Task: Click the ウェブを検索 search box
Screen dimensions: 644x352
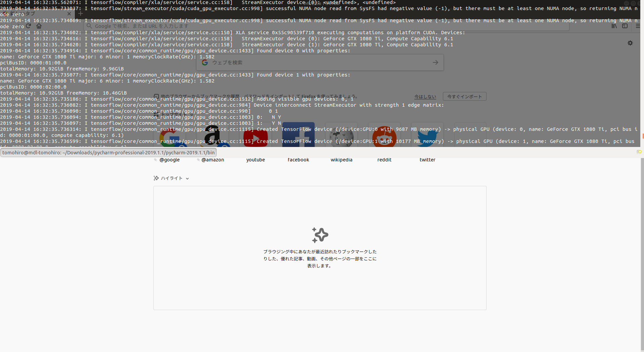Action: (x=320, y=62)
